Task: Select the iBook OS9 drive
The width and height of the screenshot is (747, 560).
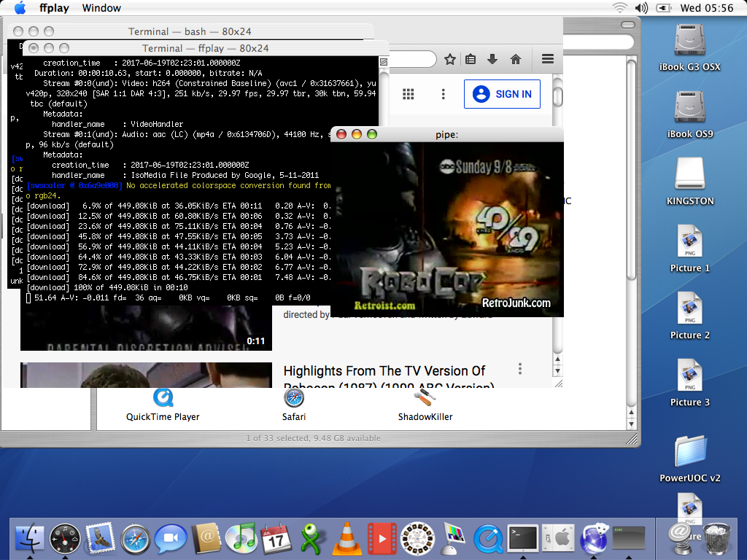Action: point(689,114)
